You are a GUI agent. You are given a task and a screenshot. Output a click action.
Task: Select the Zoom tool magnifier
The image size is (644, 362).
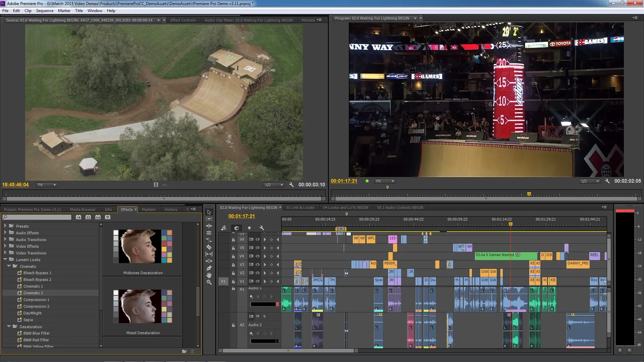(x=209, y=282)
